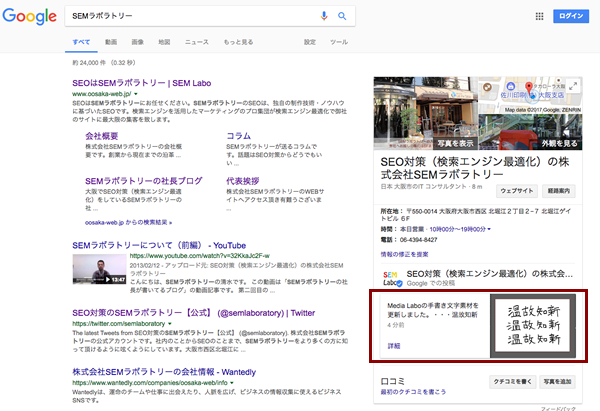The image size is (600, 411).
Task: Click the 写真を追加 button
Action: click(x=557, y=382)
